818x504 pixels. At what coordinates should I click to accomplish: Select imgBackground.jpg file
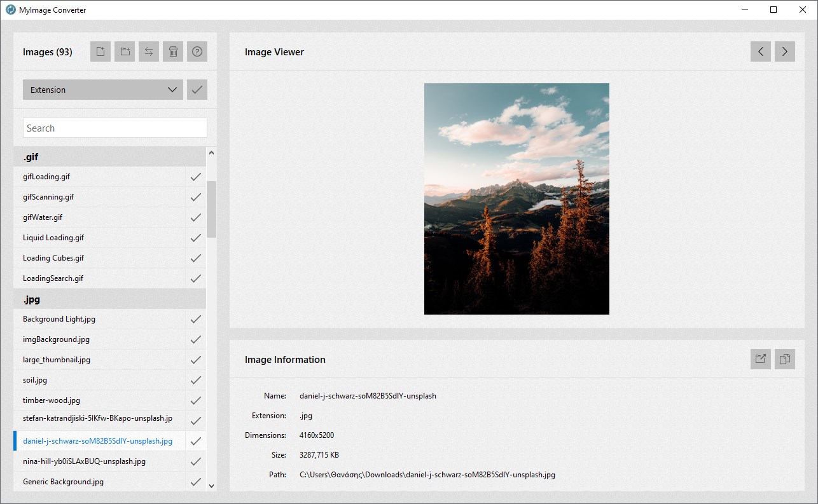point(99,339)
